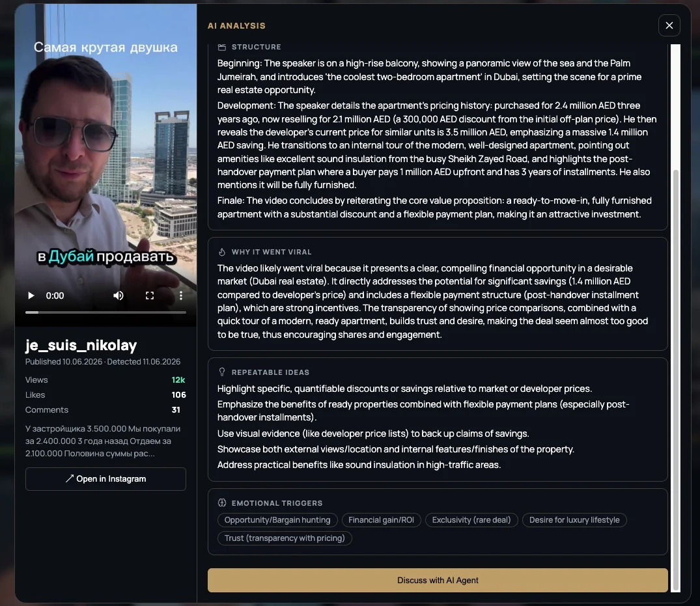Click the 'Use visual evidence' idea line
700x606 pixels.
click(373, 434)
